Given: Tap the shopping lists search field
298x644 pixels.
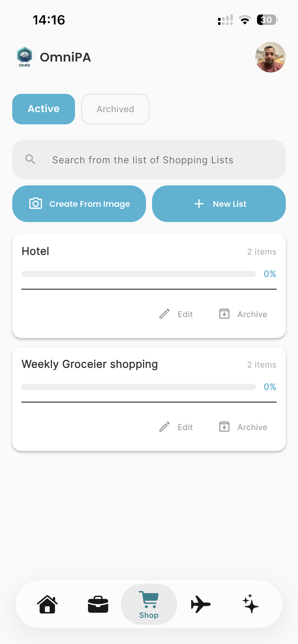Looking at the screenshot, I should 149,159.
